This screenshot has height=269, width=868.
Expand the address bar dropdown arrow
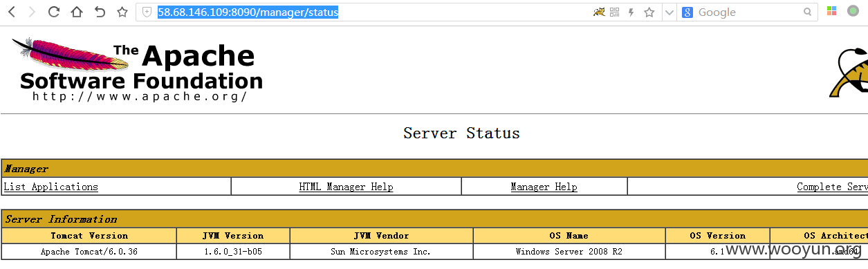669,12
